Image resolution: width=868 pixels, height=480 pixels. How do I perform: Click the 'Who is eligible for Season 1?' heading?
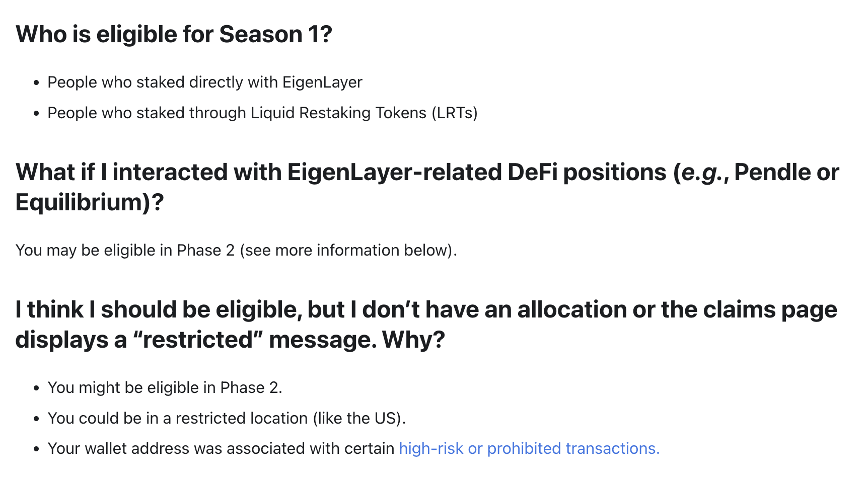click(174, 35)
